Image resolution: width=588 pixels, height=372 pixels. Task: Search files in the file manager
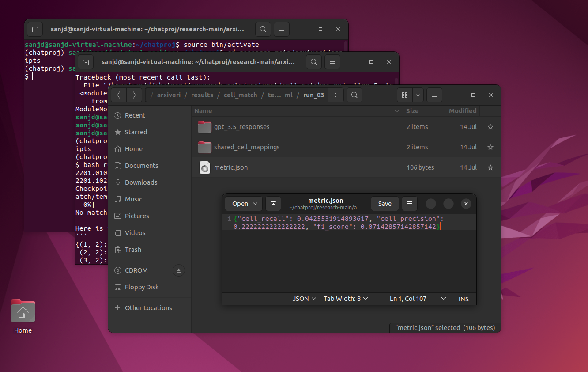pyautogui.click(x=354, y=95)
